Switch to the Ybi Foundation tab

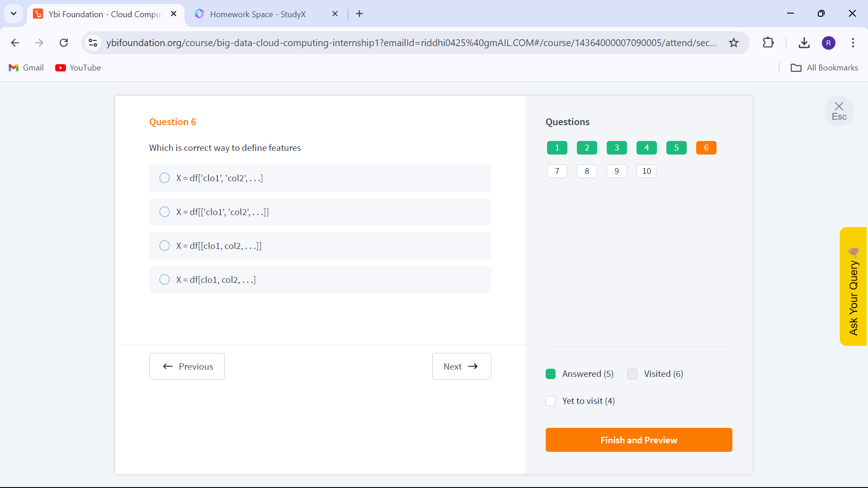click(105, 14)
